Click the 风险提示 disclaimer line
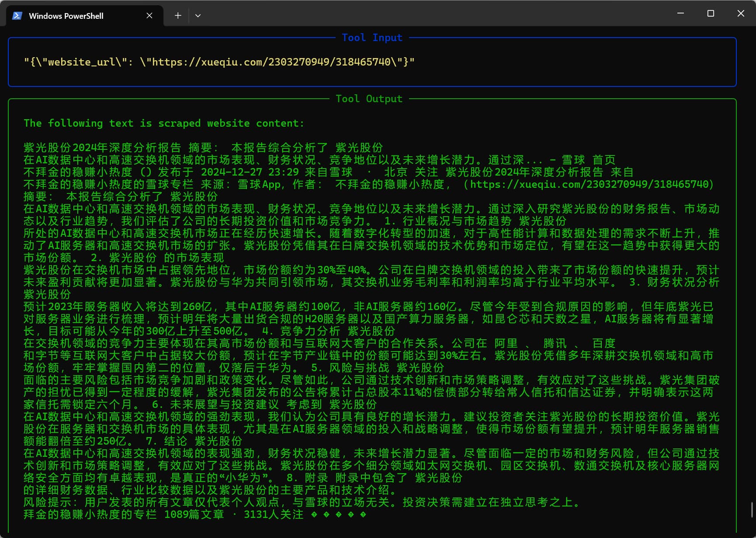Image resolution: width=756 pixels, height=538 pixels. click(302, 502)
